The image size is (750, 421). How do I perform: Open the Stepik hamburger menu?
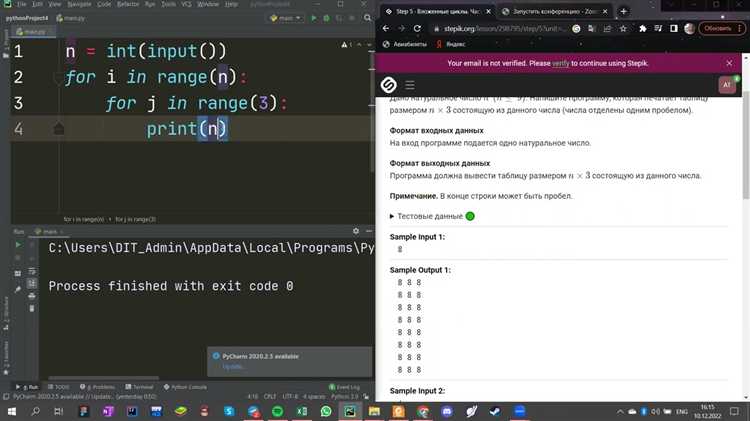(410, 85)
